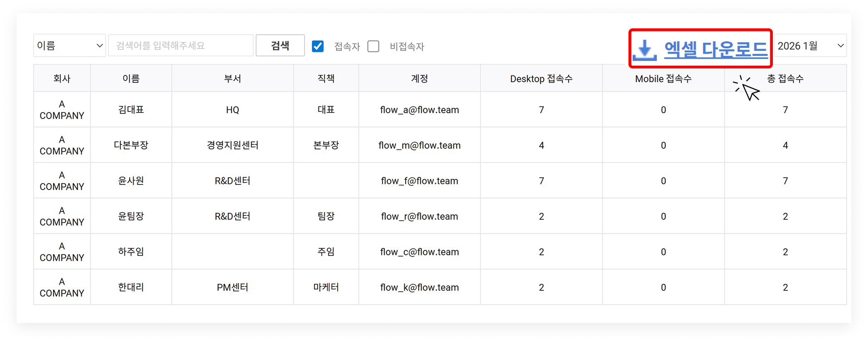This screenshot has height=343, width=868.
Task: Click the 계정 column header
Action: 419,78
